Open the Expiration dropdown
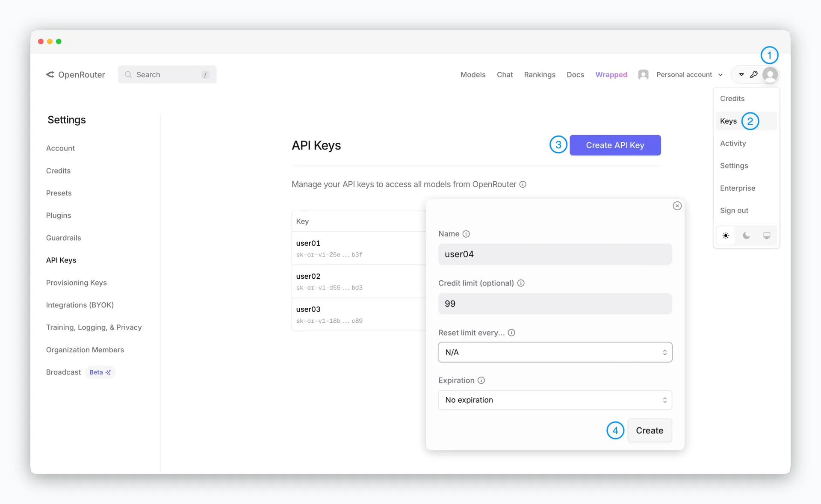 [555, 400]
